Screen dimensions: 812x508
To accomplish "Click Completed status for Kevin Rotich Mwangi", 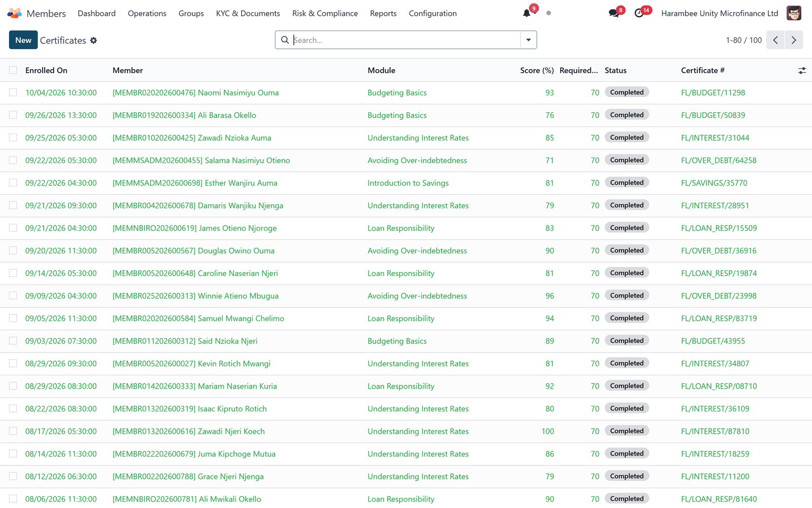I will [x=627, y=363].
